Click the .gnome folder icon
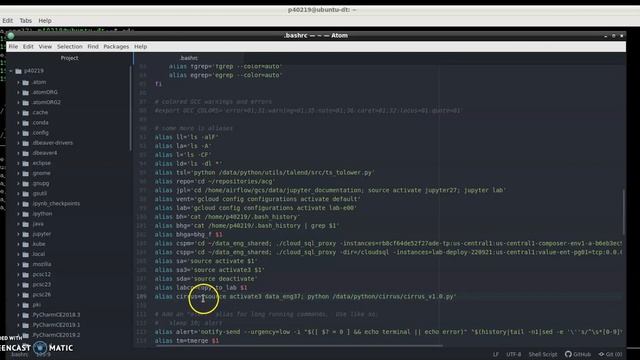The height and width of the screenshot is (360, 640). pos(26,173)
